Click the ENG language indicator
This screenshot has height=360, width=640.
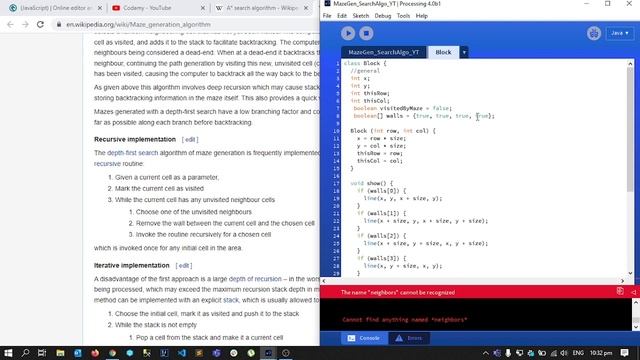click(x=578, y=353)
